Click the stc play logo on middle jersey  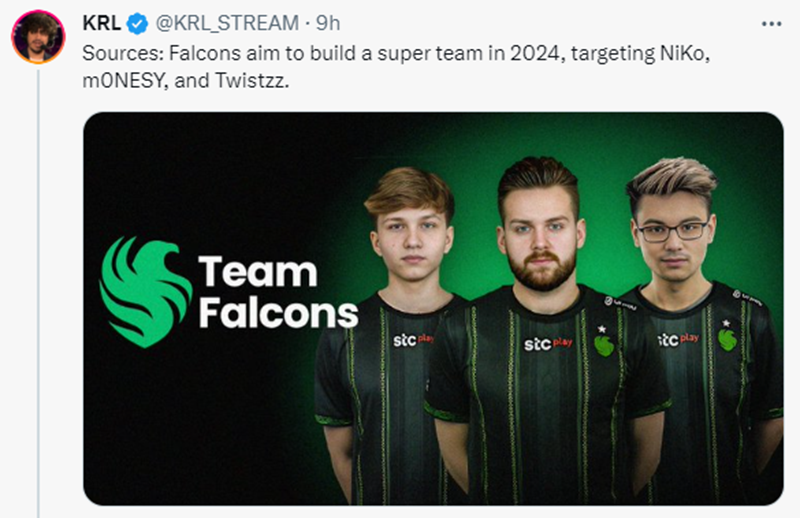click(549, 344)
